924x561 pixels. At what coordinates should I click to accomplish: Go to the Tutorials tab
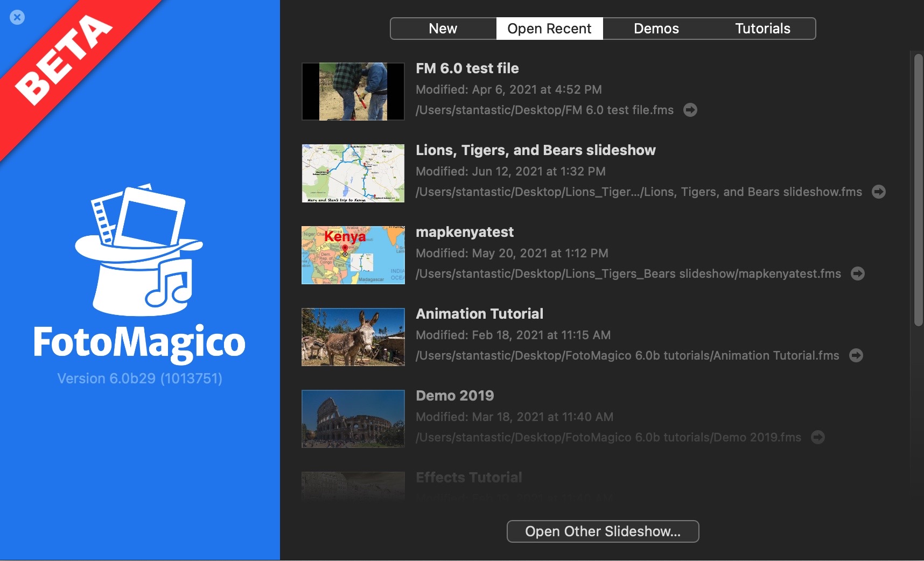tap(762, 29)
